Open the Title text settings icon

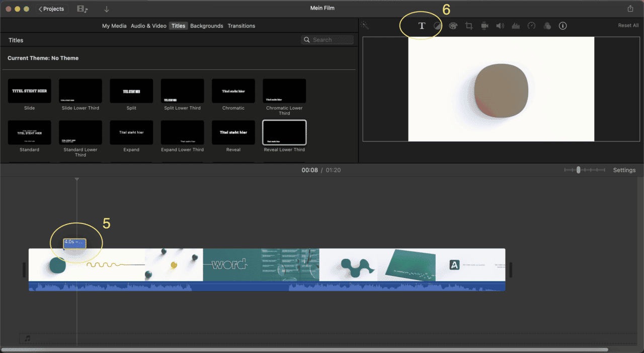click(422, 26)
